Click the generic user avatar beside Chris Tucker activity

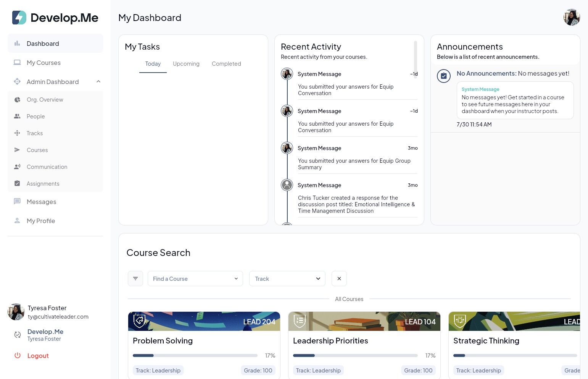point(287,185)
